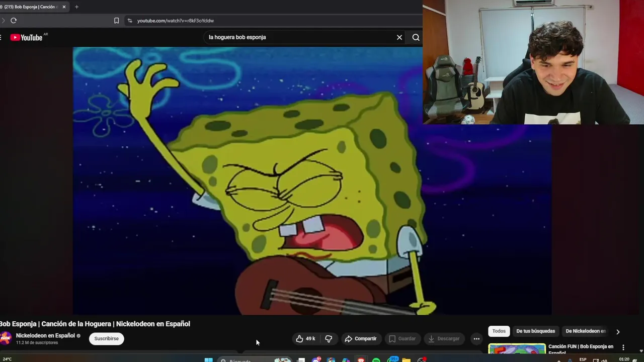Image resolution: width=644 pixels, height=362 pixels.
Task: Click the Guardar save button
Action: (403, 339)
